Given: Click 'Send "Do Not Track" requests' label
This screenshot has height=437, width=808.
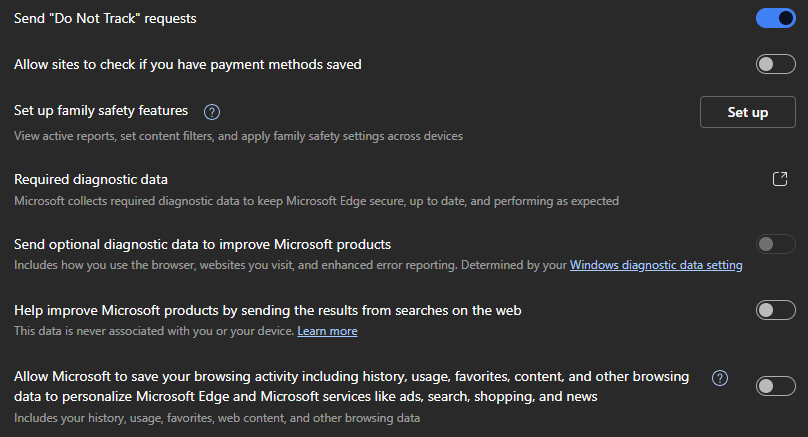Looking at the screenshot, I should [x=105, y=18].
